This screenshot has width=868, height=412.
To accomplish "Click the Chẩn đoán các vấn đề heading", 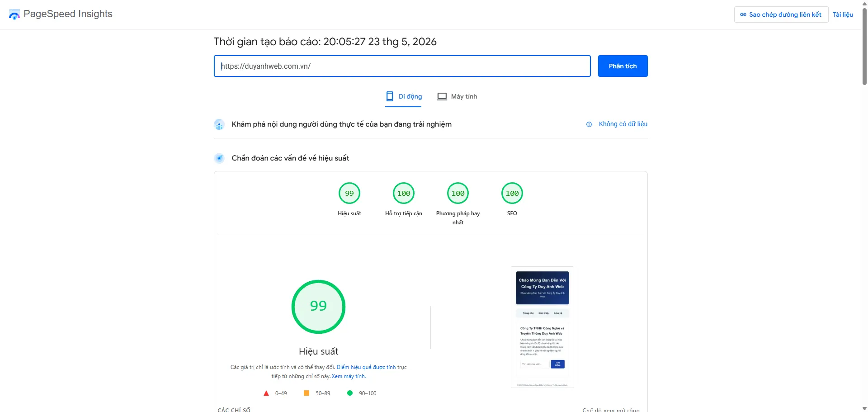I will [x=290, y=158].
